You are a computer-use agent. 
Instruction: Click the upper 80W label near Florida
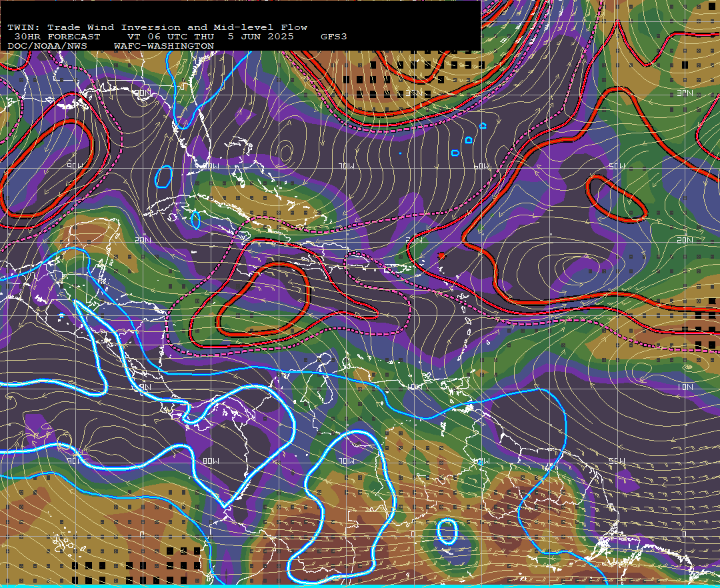click(x=211, y=166)
